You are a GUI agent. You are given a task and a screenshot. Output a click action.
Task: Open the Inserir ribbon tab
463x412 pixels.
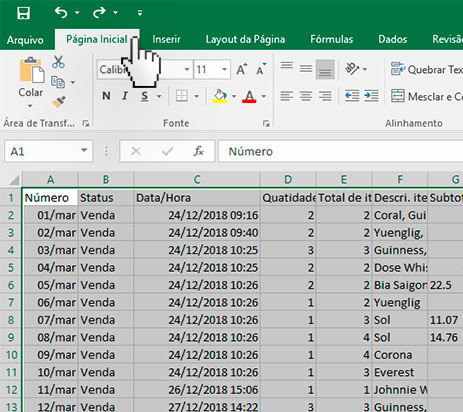click(166, 39)
